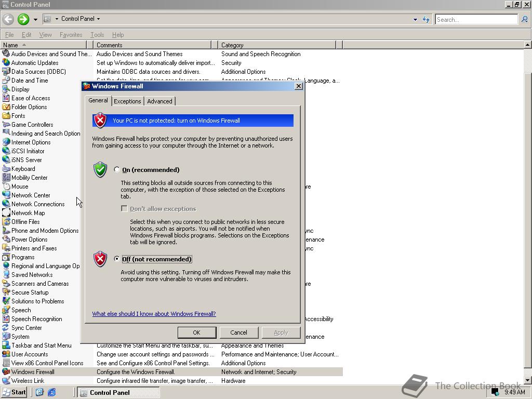Image resolution: width=532 pixels, height=399 pixels.
Task: Click the system tray network icon
Action: (495, 392)
